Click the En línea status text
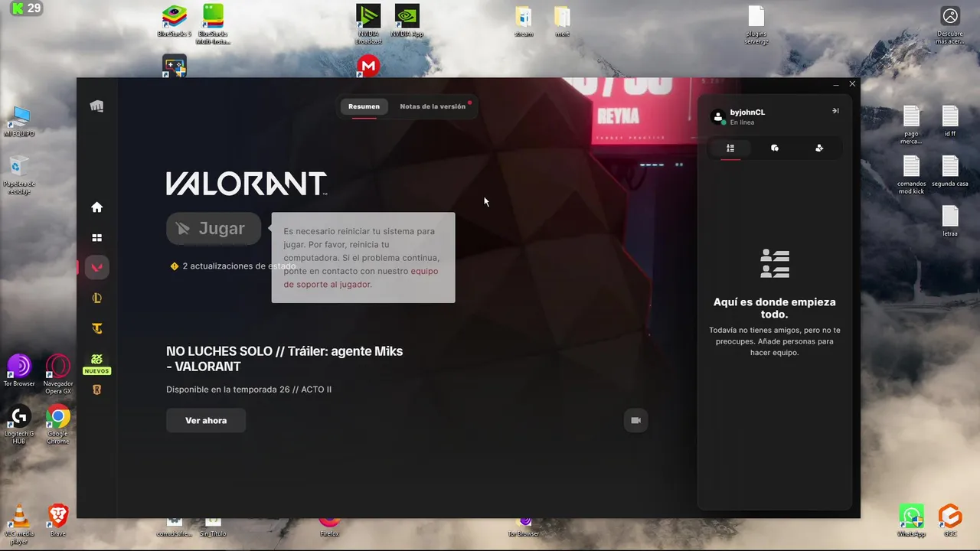The width and height of the screenshot is (980, 551). tap(742, 122)
